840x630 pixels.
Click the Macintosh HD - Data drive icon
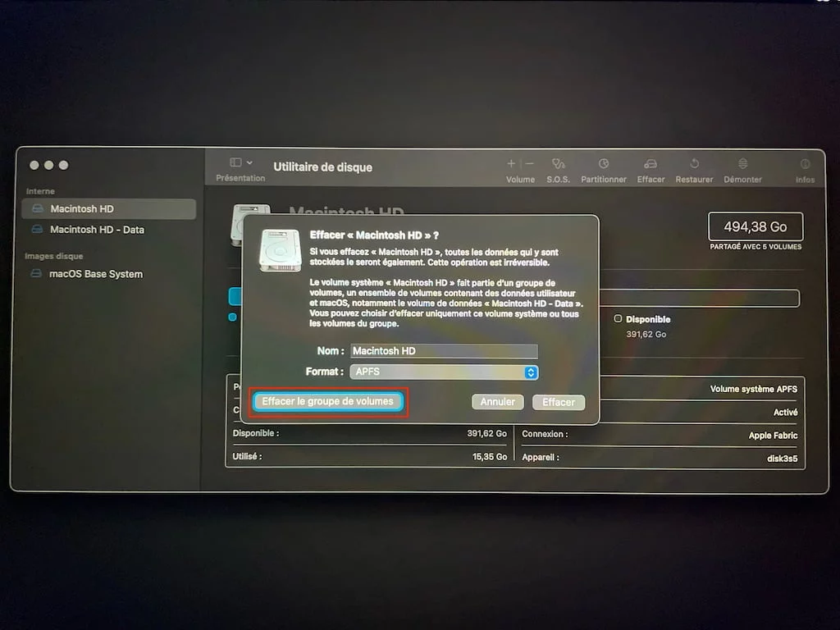37,230
